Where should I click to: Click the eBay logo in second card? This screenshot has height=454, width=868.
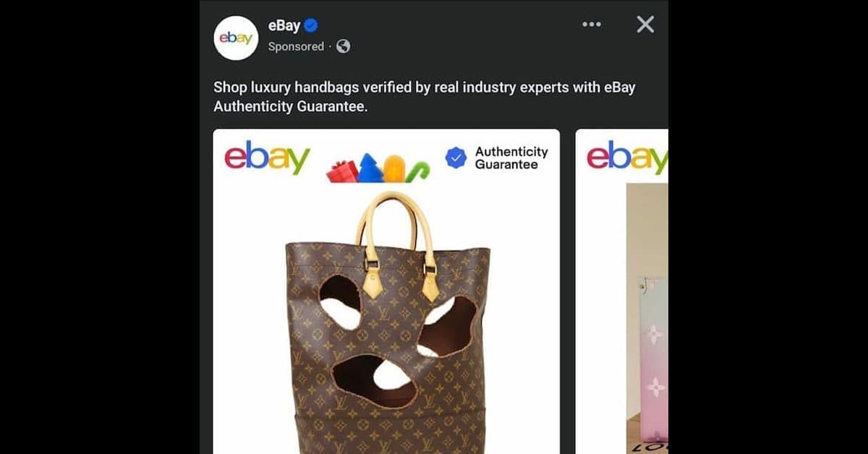[x=627, y=158]
